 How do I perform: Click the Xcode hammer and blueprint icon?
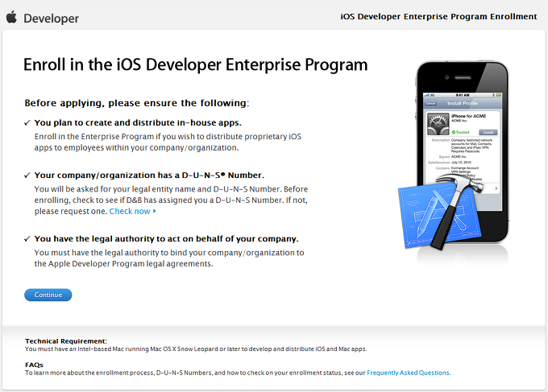pos(441,212)
